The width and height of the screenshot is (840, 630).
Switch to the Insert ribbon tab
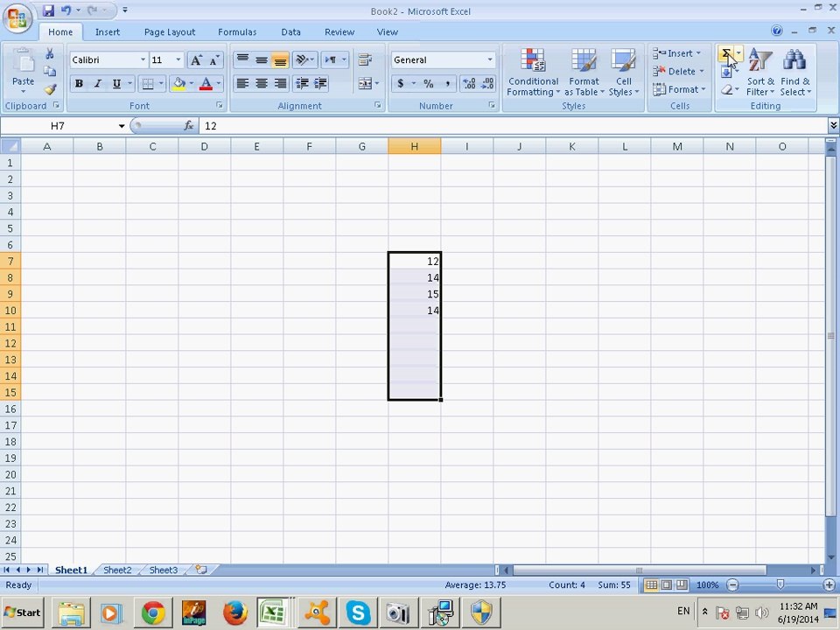tap(107, 32)
